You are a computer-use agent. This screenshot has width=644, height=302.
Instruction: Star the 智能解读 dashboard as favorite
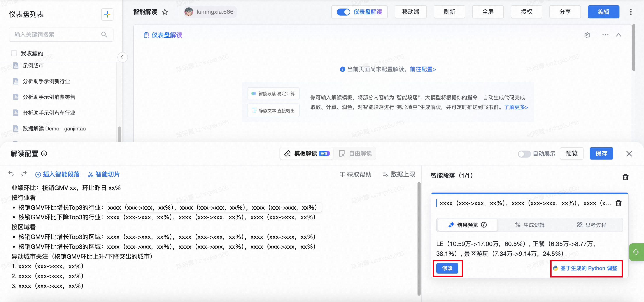165,12
